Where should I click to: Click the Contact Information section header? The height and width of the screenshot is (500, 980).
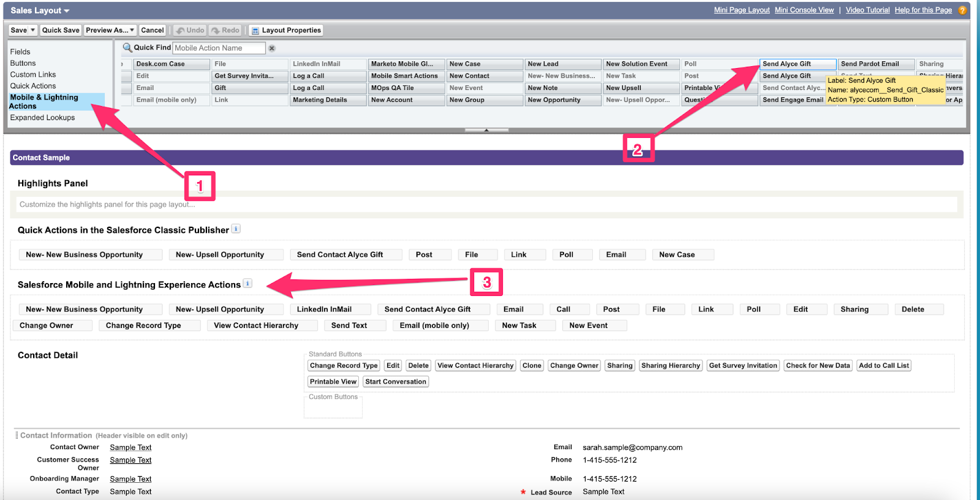coord(56,436)
